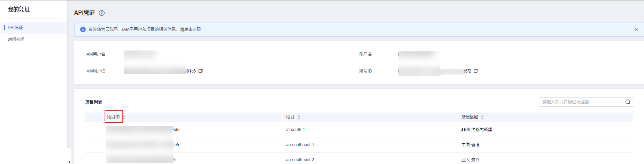Select the ap-southeast-1 project cell
Image resolution: width=644 pixels, height=164 pixels.
300,145
